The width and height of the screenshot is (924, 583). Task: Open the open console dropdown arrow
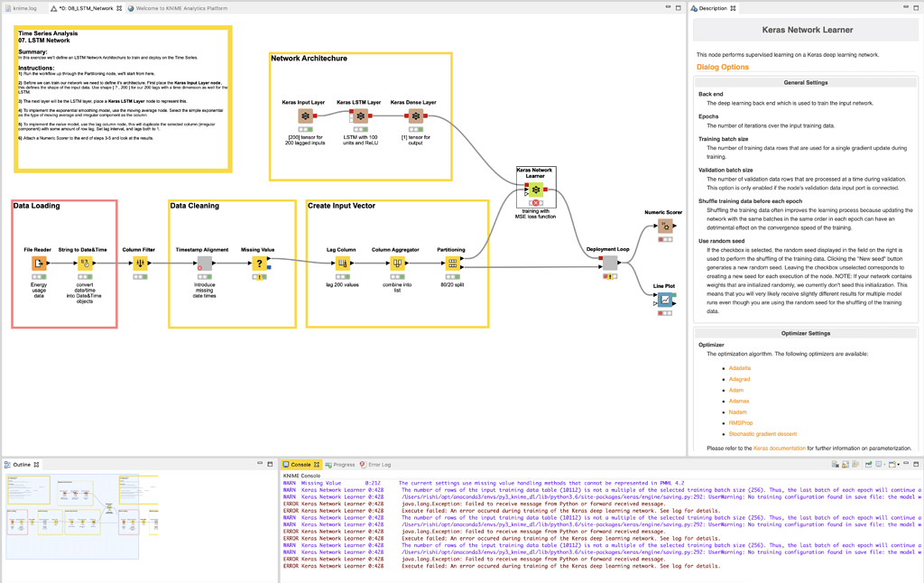(899, 464)
